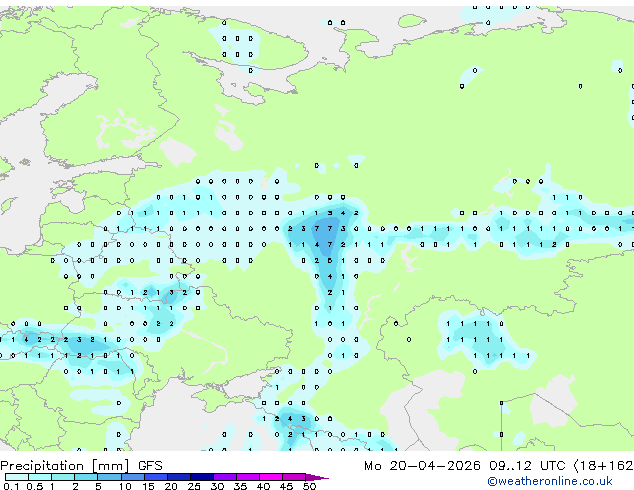Viewport: 634px width, 490px height.
Task: Pick the legend swatch between 5 and 10
Action: click(109, 477)
